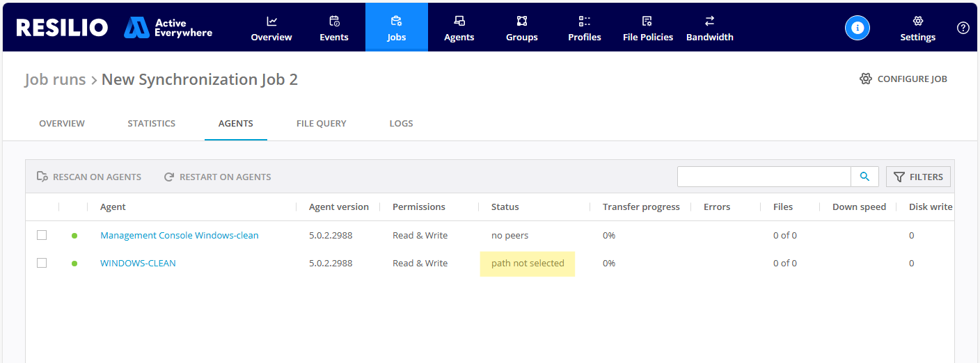Click the search magnifier button

click(864, 177)
